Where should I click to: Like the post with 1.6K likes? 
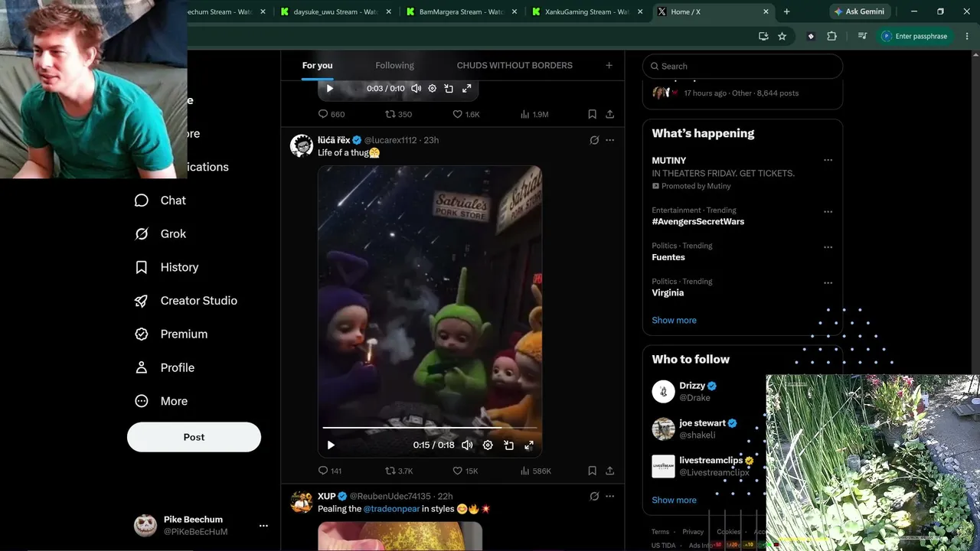click(466, 114)
